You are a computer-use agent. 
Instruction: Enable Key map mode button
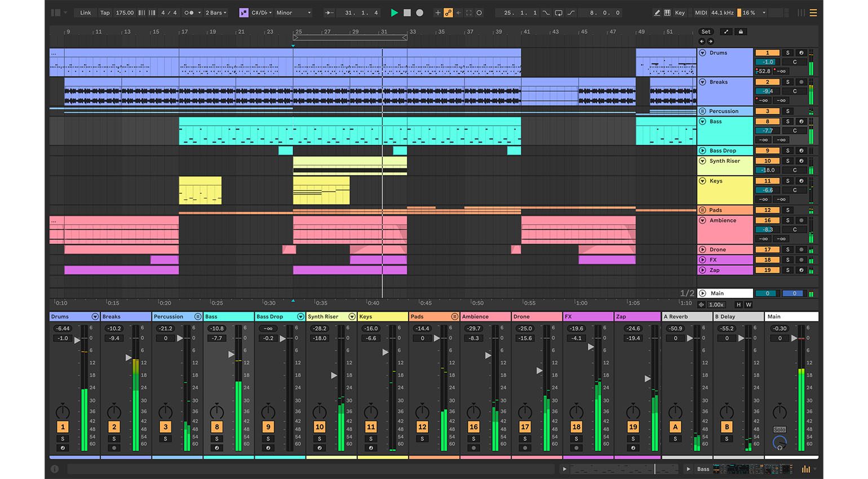[680, 12]
